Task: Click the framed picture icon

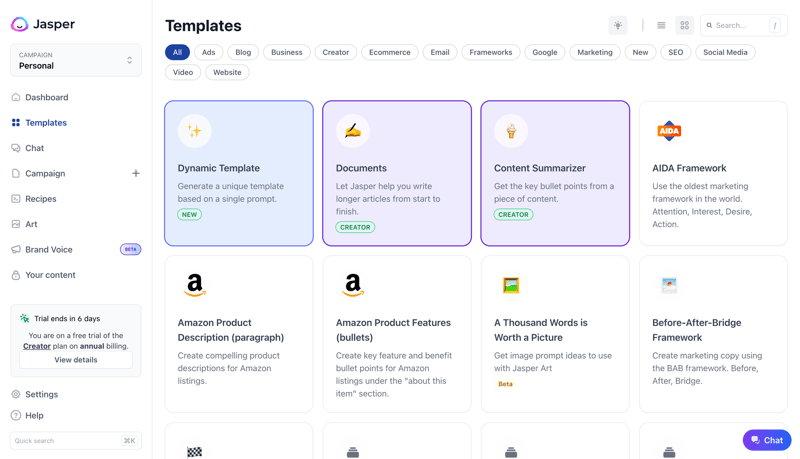Action: pos(511,285)
